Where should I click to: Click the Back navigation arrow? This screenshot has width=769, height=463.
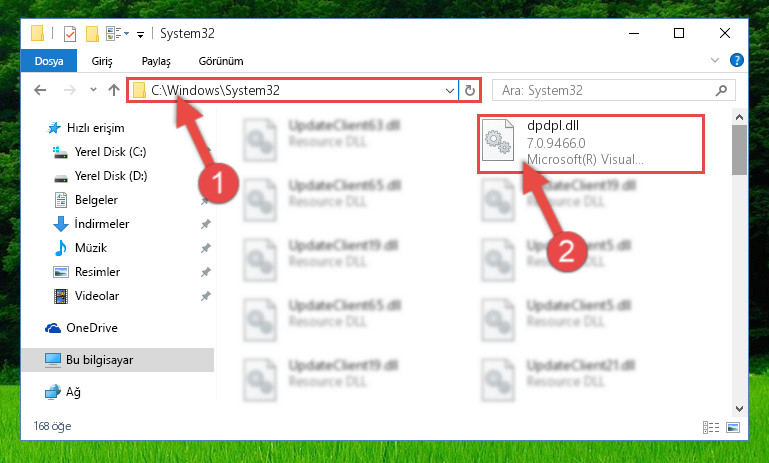pos(40,90)
